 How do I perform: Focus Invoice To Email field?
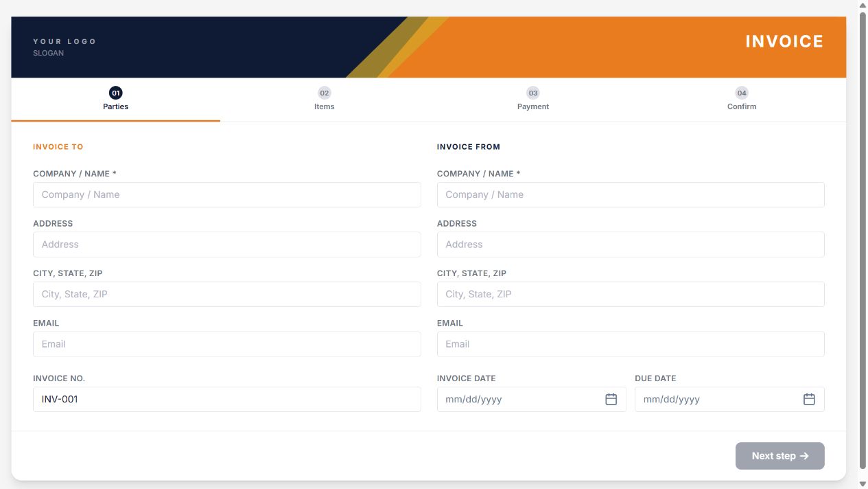click(227, 344)
